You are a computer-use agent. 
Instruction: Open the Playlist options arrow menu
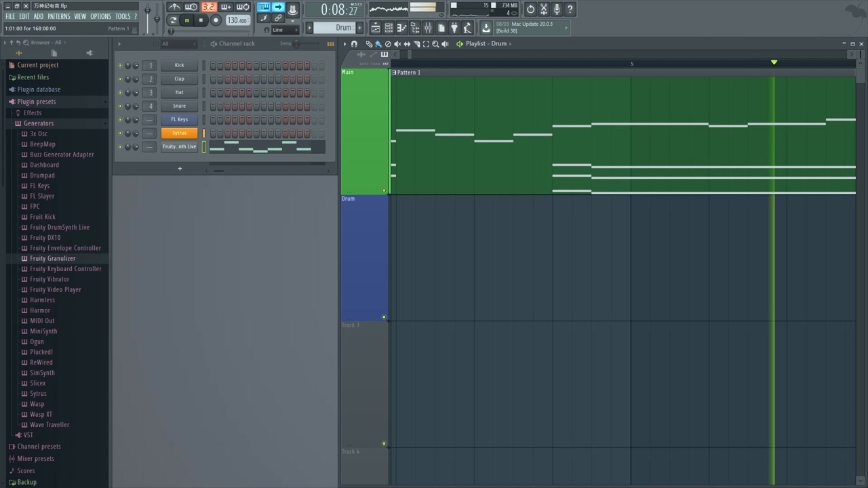click(344, 44)
